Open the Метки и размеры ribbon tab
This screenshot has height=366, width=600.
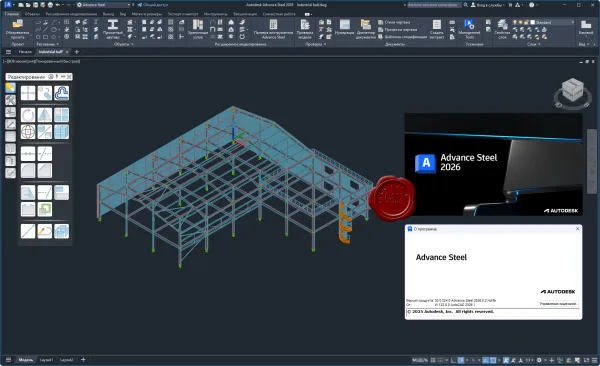point(147,14)
